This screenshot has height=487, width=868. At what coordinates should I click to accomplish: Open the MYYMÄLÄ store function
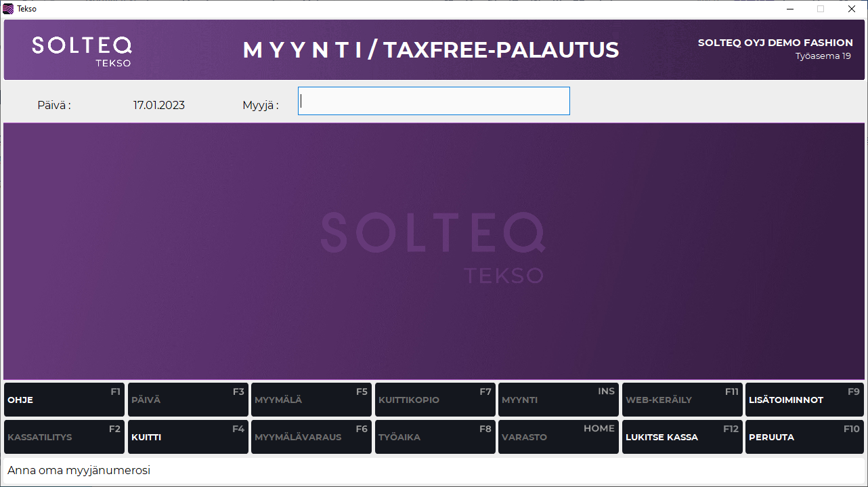click(x=311, y=400)
